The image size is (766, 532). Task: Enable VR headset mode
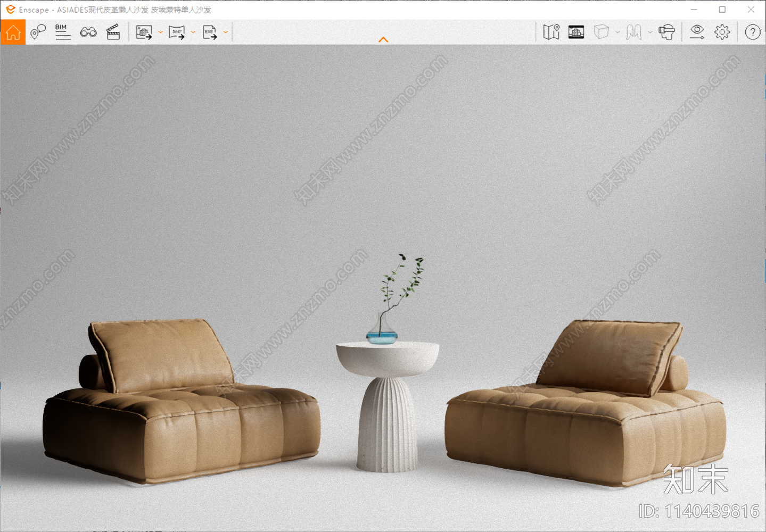[666, 32]
